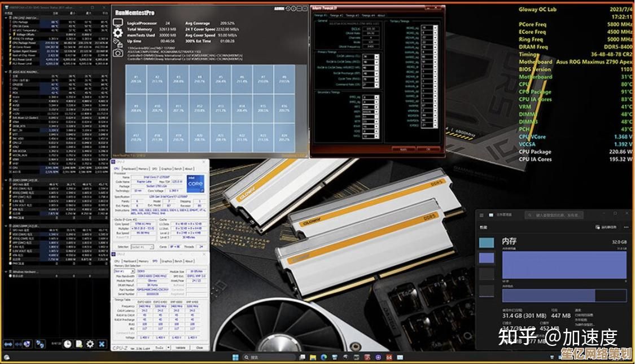635x364 pixels.
Task: Click the log file icon in HWiNFO toolbar
Action: [79, 344]
